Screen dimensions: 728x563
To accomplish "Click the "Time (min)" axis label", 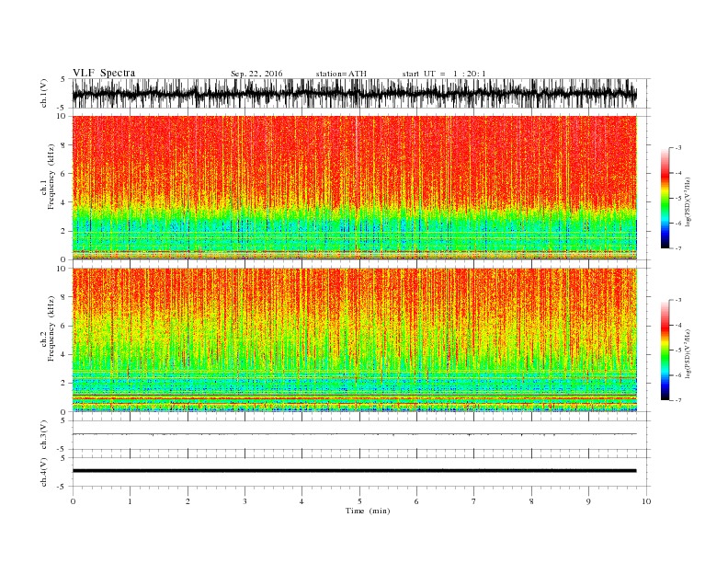I will pos(368,511).
